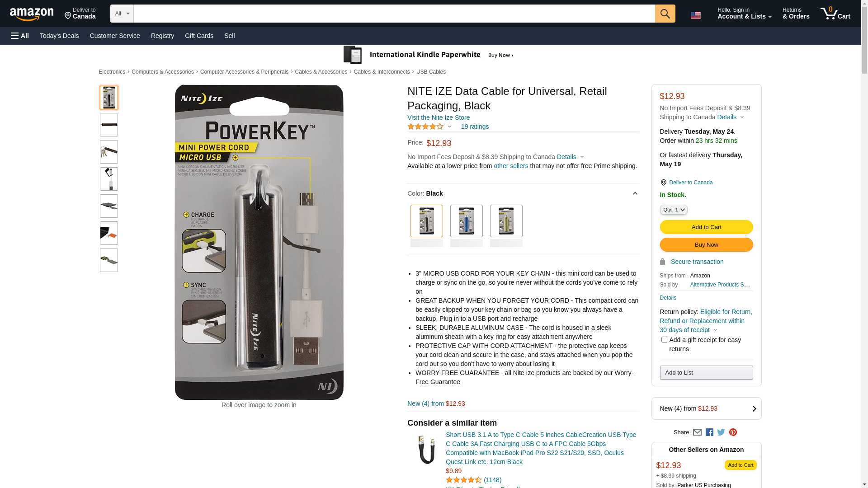
Task: Share via the email envelope icon
Action: 697,432
